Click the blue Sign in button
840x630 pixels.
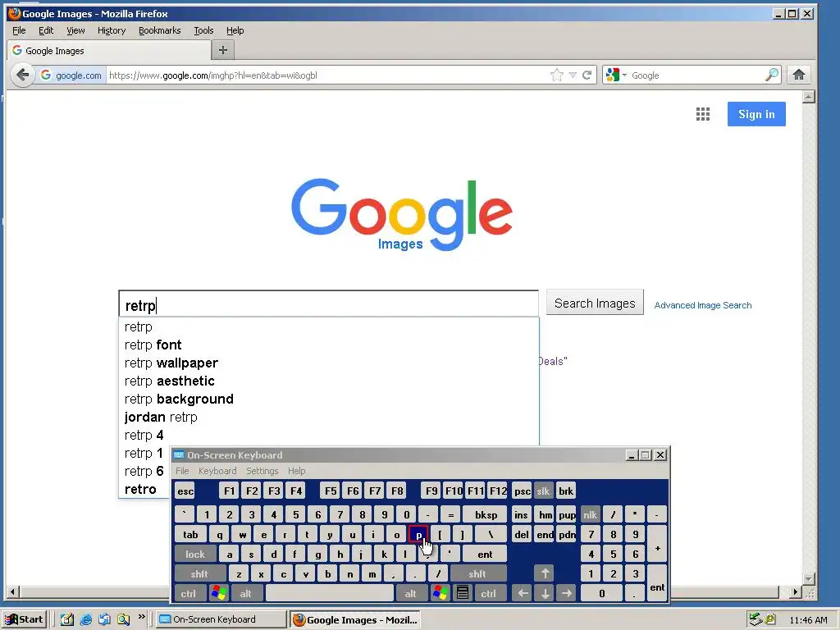coord(756,114)
